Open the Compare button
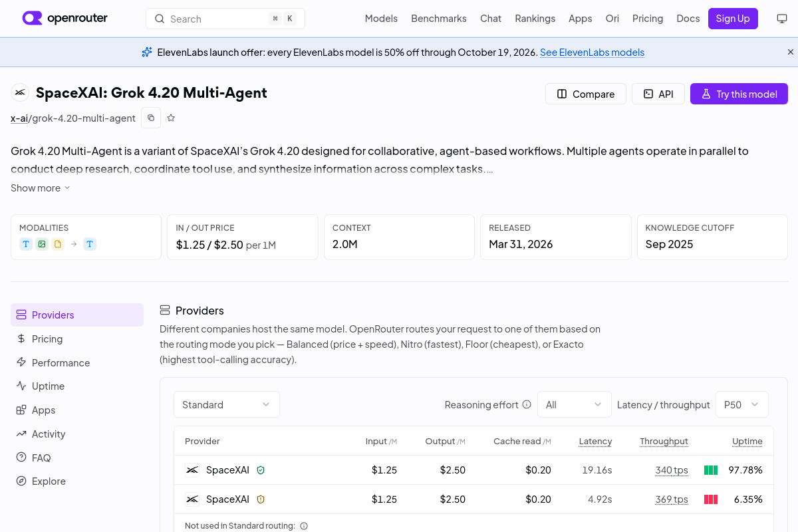The height and width of the screenshot is (532, 798). coord(586,94)
